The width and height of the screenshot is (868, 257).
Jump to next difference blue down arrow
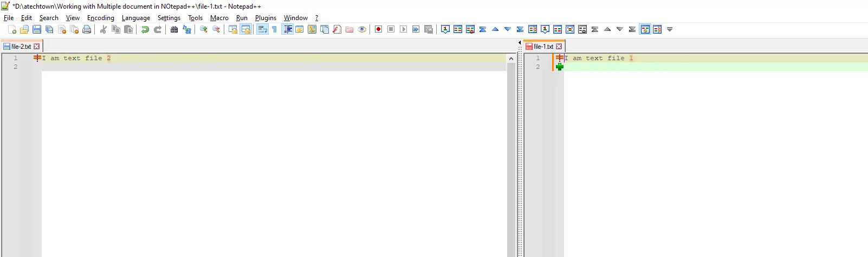[508, 29]
